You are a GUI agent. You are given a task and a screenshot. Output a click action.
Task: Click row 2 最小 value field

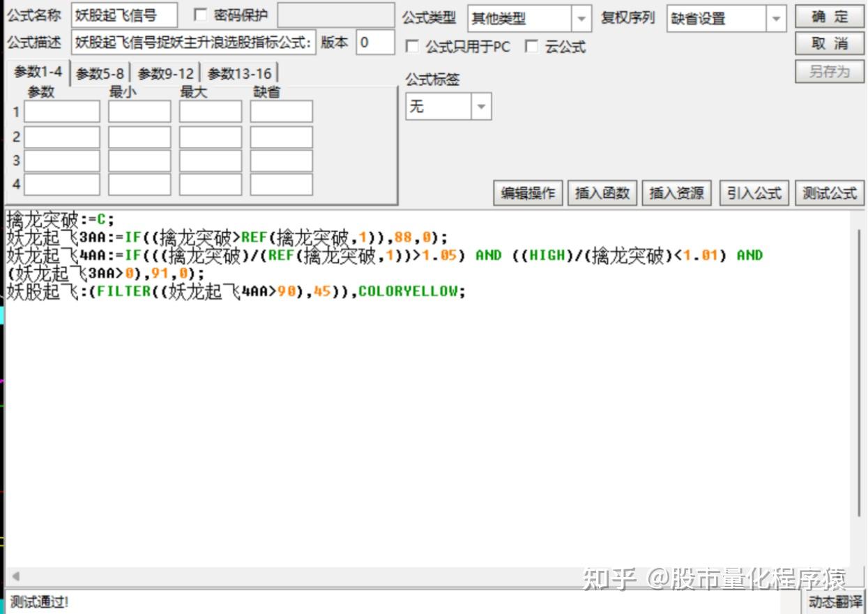pyautogui.click(x=139, y=137)
